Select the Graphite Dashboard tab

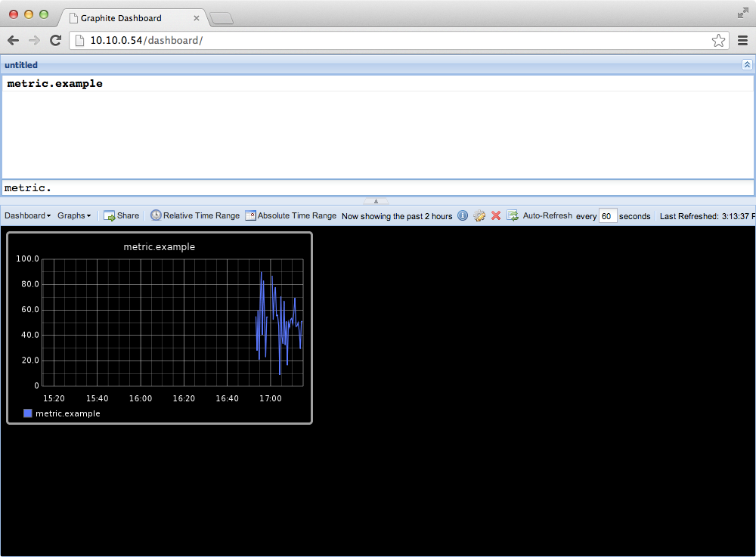(132, 18)
